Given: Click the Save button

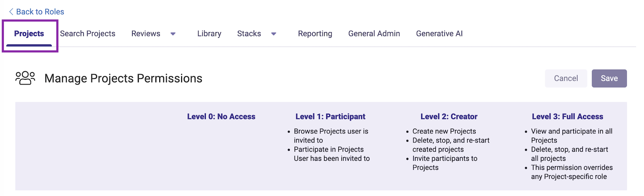Looking at the screenshot, I should click(x=609, y=78).
